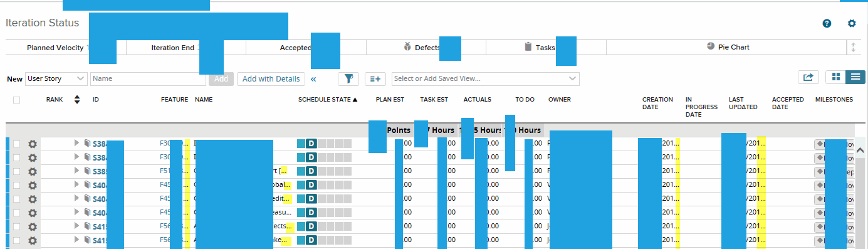
Task: Open the help question mark icon
Action: [827, 23]
